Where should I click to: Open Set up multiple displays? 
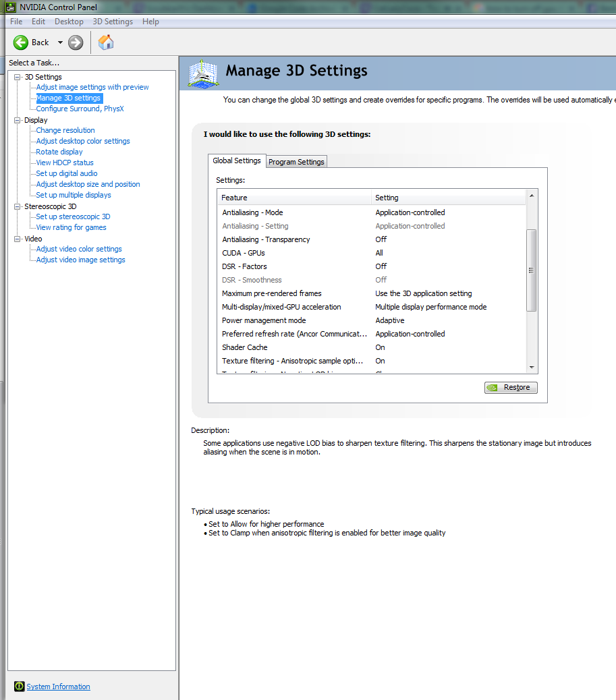74,195
